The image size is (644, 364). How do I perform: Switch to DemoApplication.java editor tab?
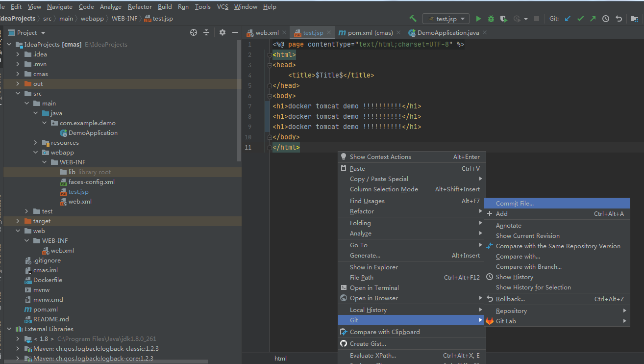click(448, 32)
